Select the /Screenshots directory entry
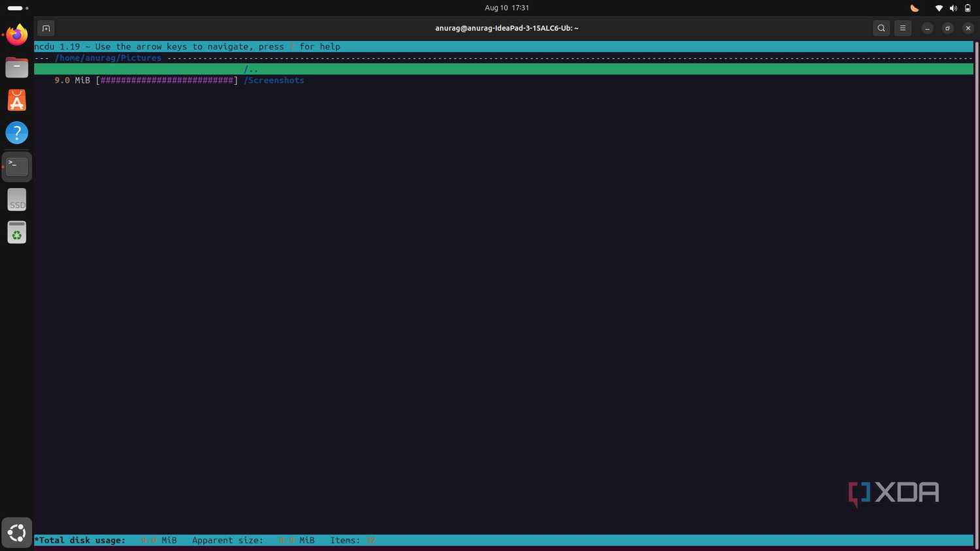This screenshot has width=980, height=551. click(x=274, y=80)
